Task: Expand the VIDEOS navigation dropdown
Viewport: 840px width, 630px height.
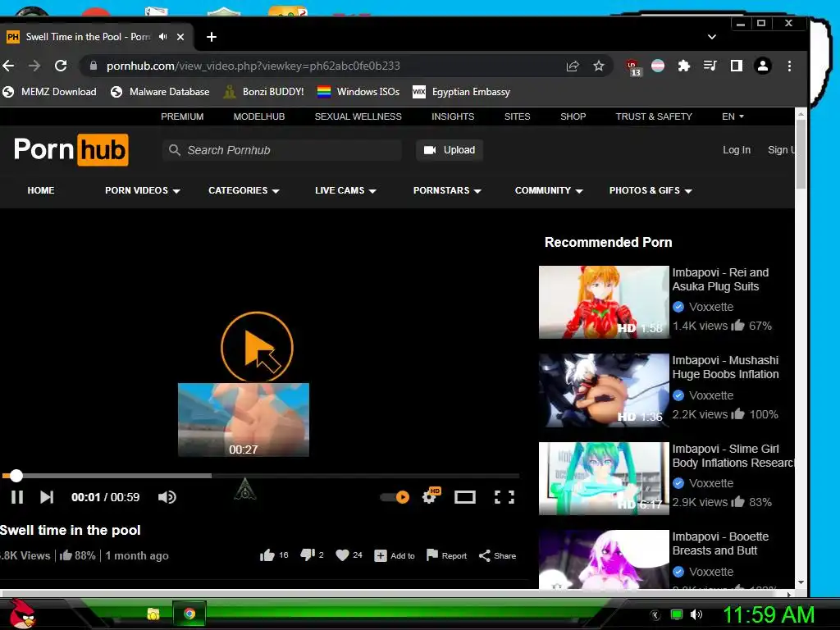Action: 143,190
